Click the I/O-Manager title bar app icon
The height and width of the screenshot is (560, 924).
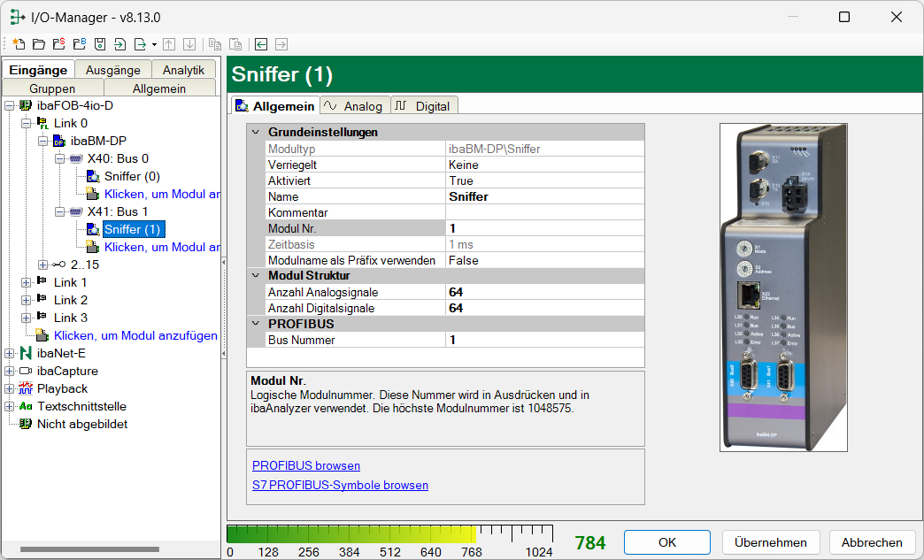pos(17,17)
